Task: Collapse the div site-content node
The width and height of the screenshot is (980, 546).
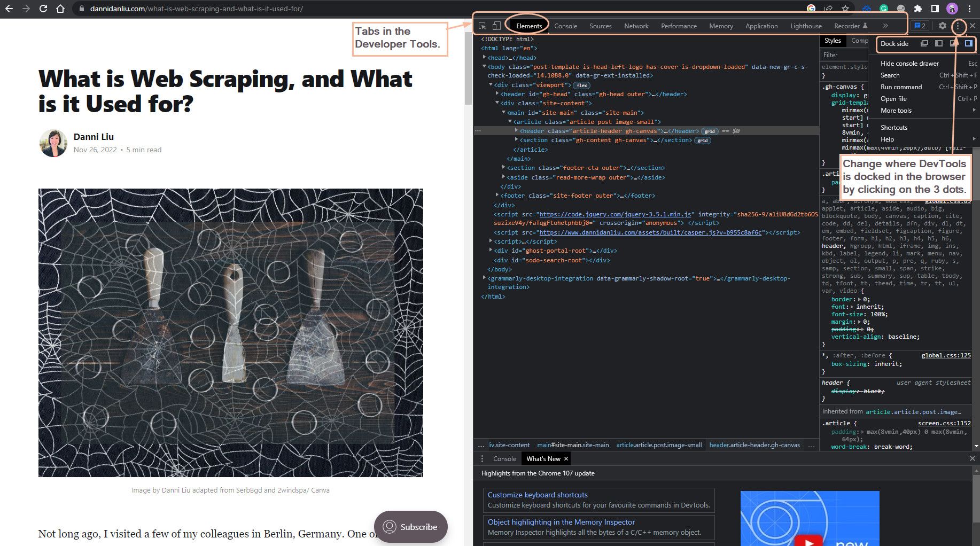Action: (x=497, y=103)
